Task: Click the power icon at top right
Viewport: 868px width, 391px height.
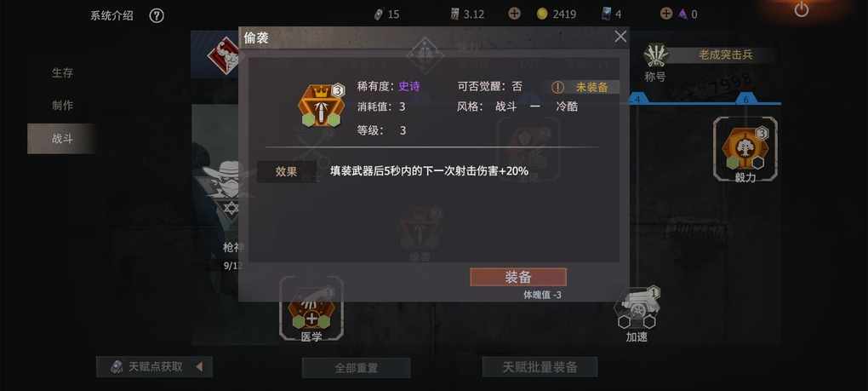Action: 801,9
